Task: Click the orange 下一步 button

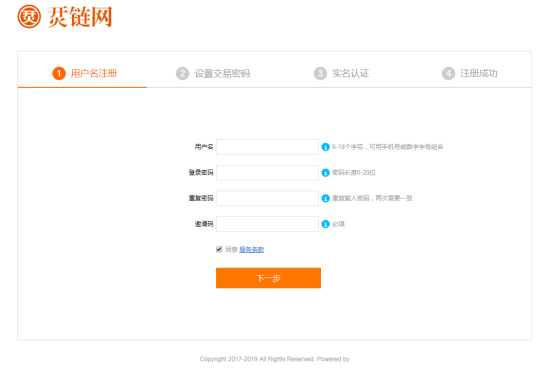Action: coord(269,278)
